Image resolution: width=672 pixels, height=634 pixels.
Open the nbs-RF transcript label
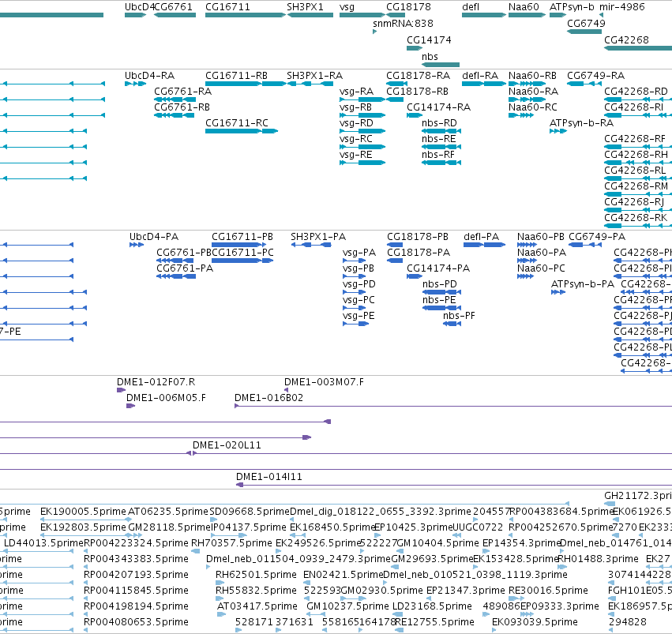tap(438, 155)
